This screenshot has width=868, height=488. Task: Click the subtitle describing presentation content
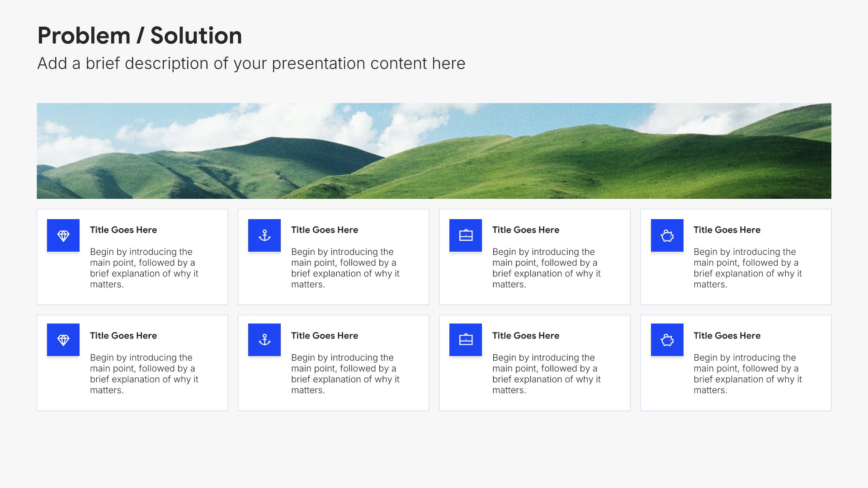pos(251,64)
